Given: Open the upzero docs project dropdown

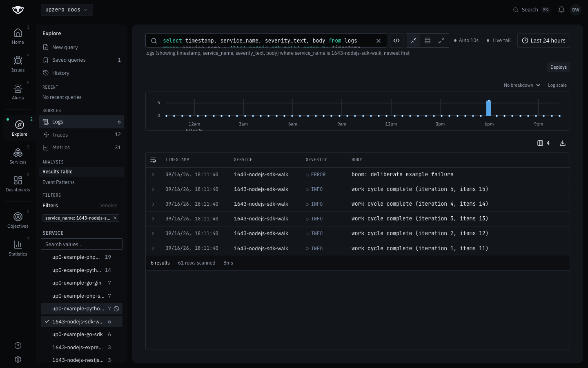Looking at the screenshot, I should coord(67,10).
